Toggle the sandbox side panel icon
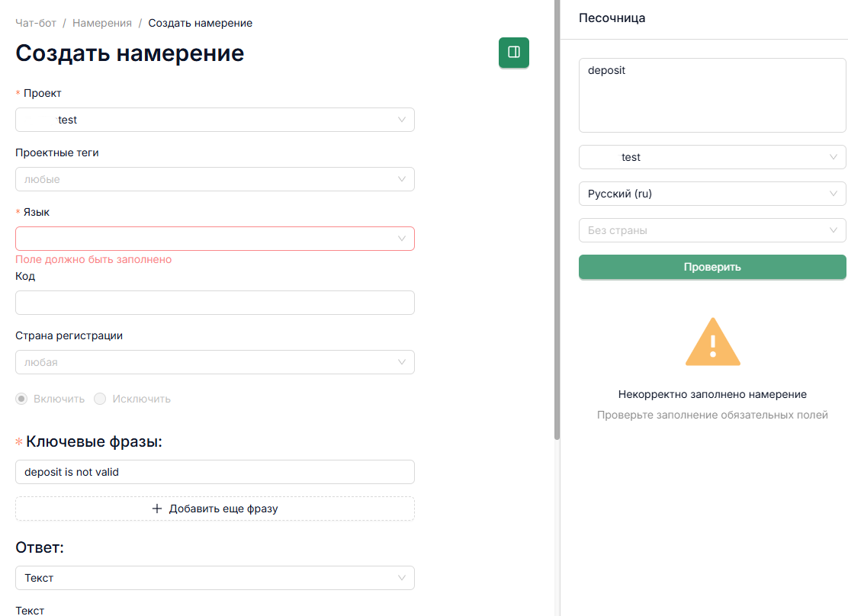Viewport: 848px width, 616px height. [514, 53]
